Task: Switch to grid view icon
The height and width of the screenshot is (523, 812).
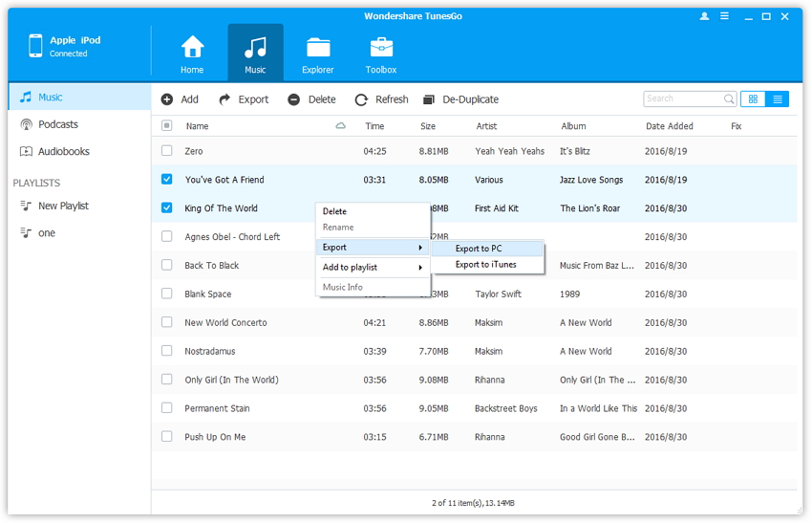Action: [x=753, y=98]
